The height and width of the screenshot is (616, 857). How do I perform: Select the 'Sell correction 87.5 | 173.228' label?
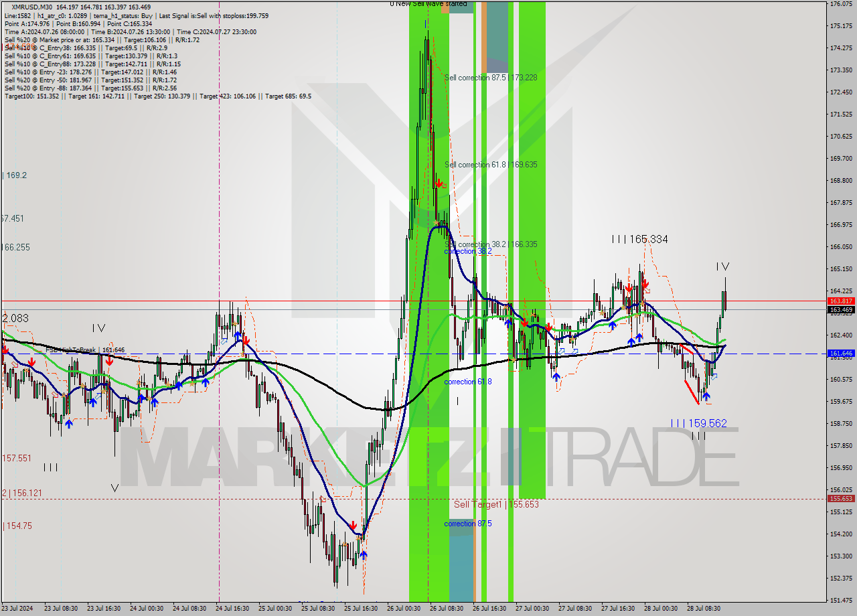tap(491, 78)
